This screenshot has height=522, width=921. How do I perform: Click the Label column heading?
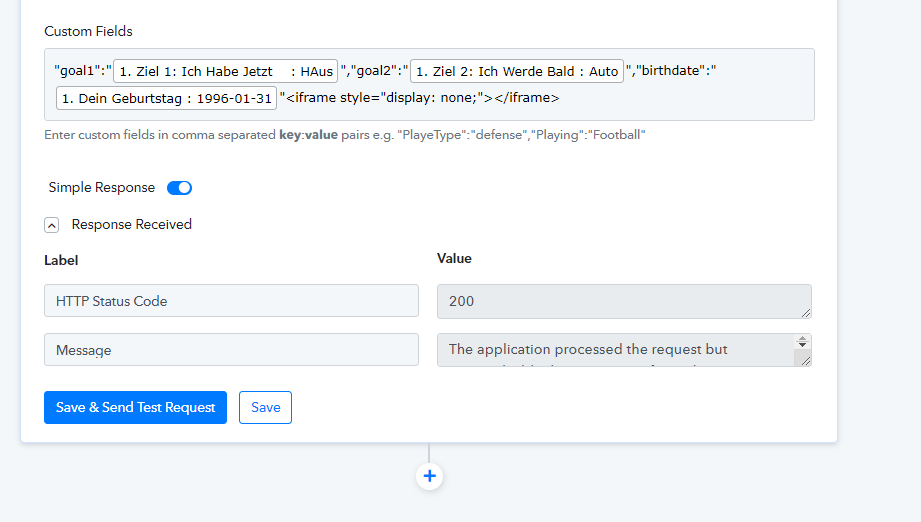coord(61,260)
